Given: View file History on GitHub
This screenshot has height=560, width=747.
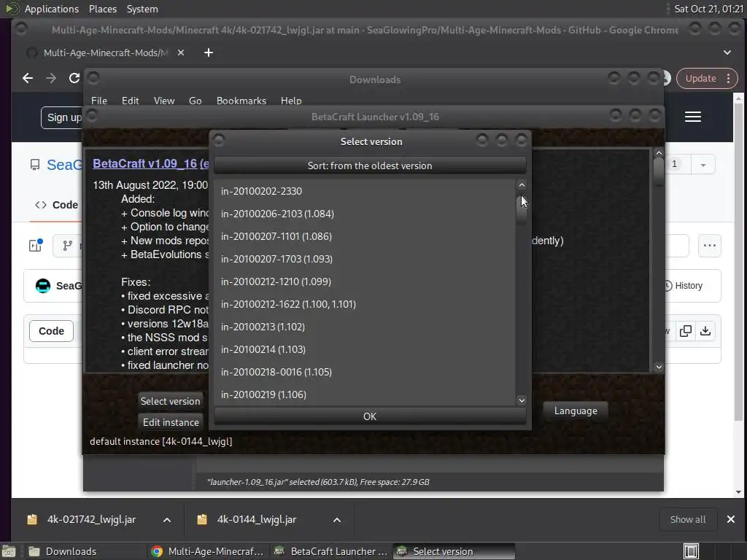Looking at the screenshot, I should 684,286.
